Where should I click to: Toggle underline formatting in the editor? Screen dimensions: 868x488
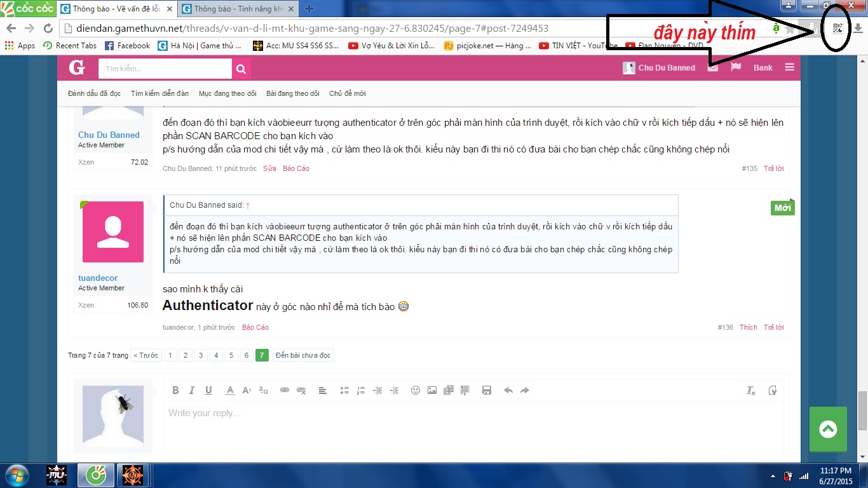click(208, 390)
